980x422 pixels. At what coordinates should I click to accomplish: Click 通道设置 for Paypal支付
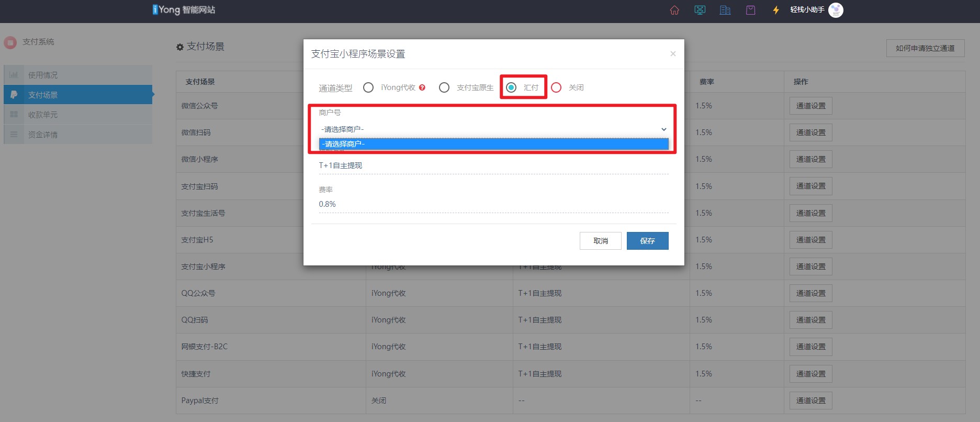811,401
